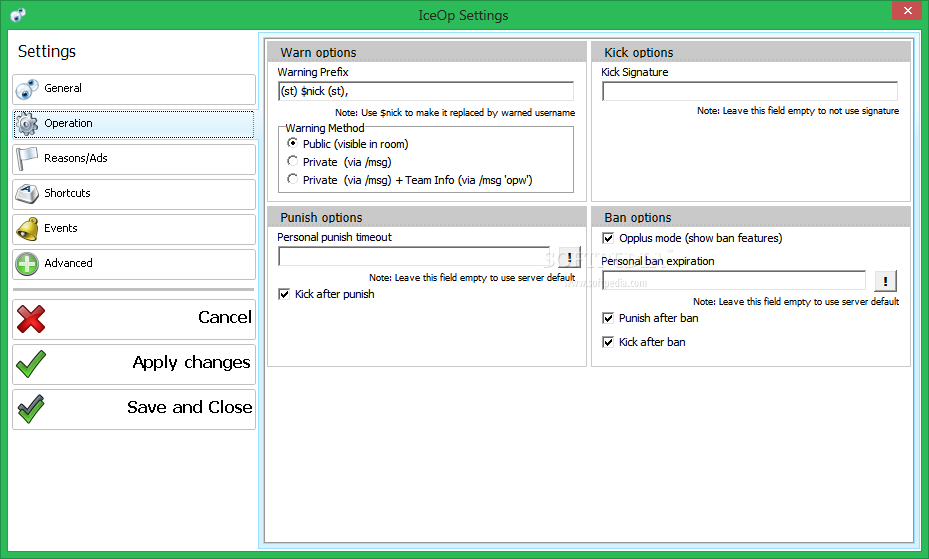Image resolution: width=929 pixels, height=559 pixels.
Task: Show the Advanced settings
Action: [x=134, y=264]
